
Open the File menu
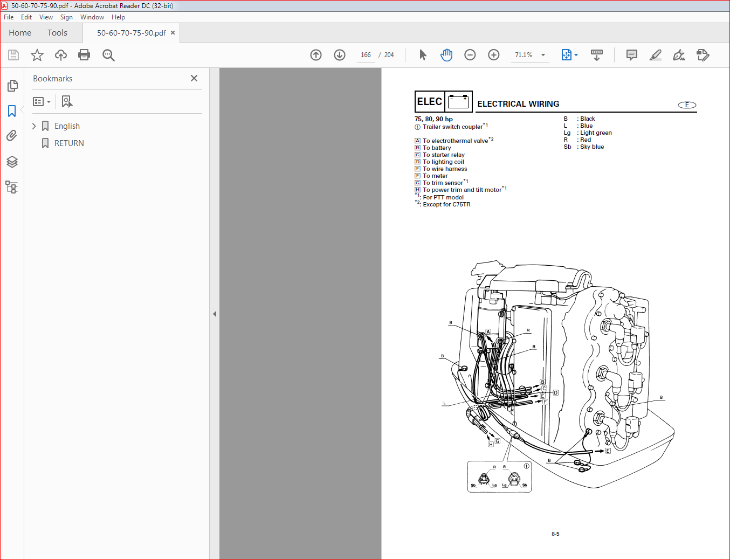tap(9, 17)
